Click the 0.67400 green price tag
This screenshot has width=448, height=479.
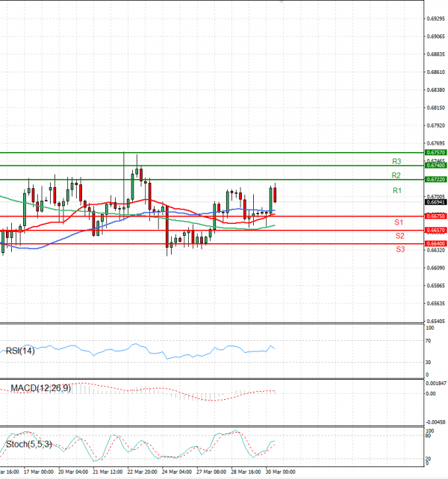tap(436, 166)
